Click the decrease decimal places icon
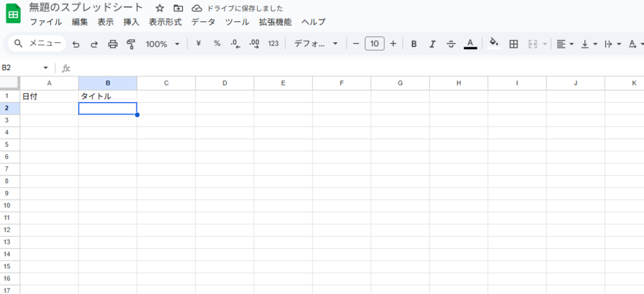This screenshot has width=644, height=294. (x=235, y=44)
